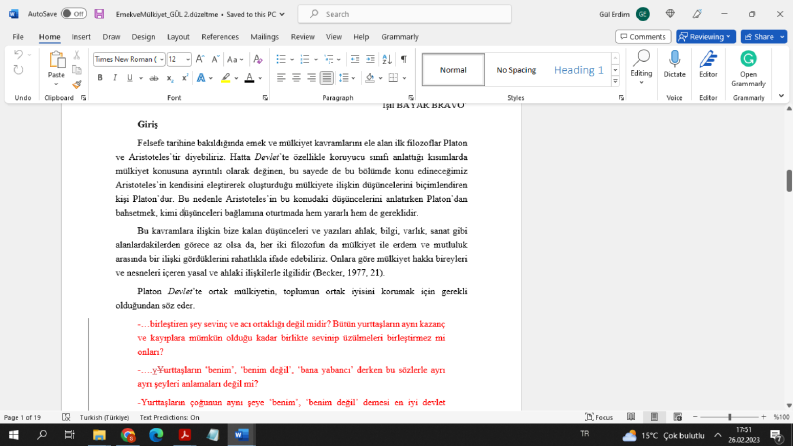Viewport: 793px width, 446px height.
Task: Click the Numbering list icon
Action: coord(304,59)
